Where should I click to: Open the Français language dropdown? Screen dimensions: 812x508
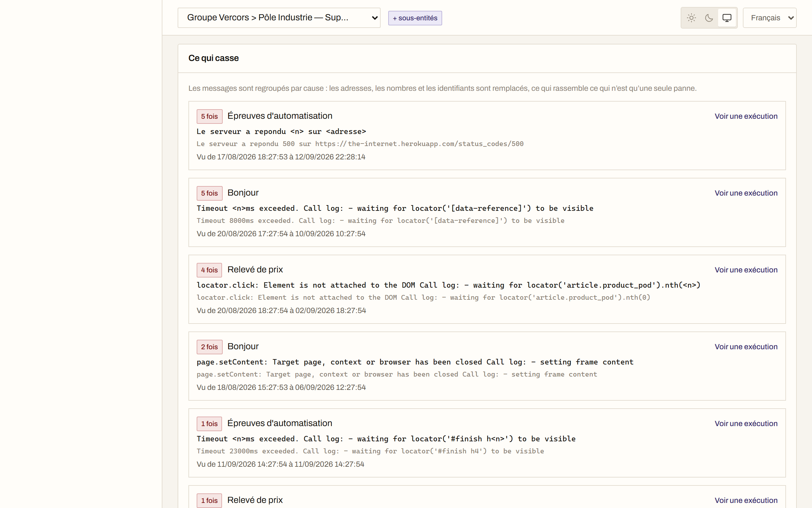pos(769,18)
